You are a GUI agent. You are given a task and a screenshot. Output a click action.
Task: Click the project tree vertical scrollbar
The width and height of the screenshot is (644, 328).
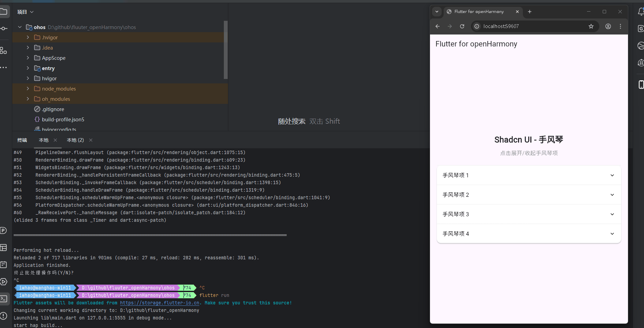coord(226,50)
